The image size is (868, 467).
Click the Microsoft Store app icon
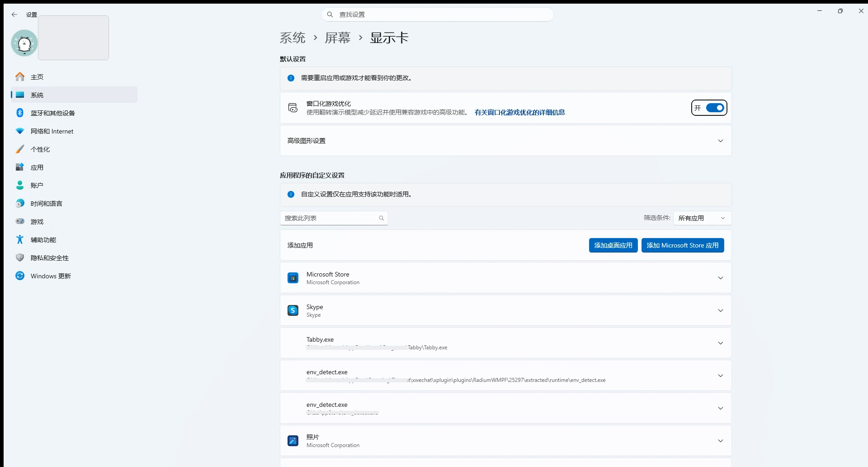[293, 278]
